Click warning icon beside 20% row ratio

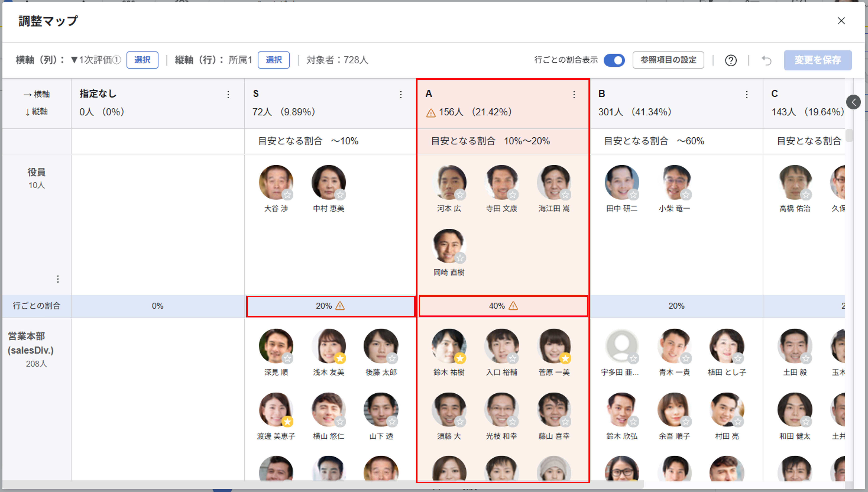[340, 306]
